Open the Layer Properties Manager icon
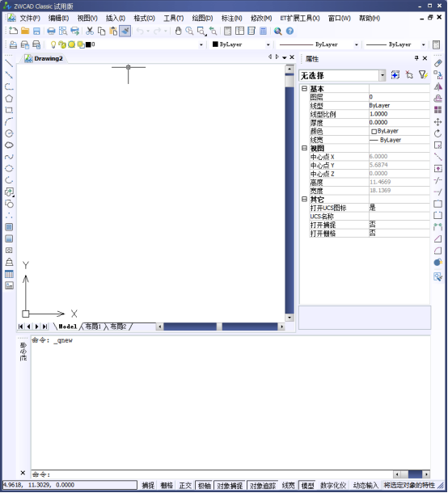 13,44
